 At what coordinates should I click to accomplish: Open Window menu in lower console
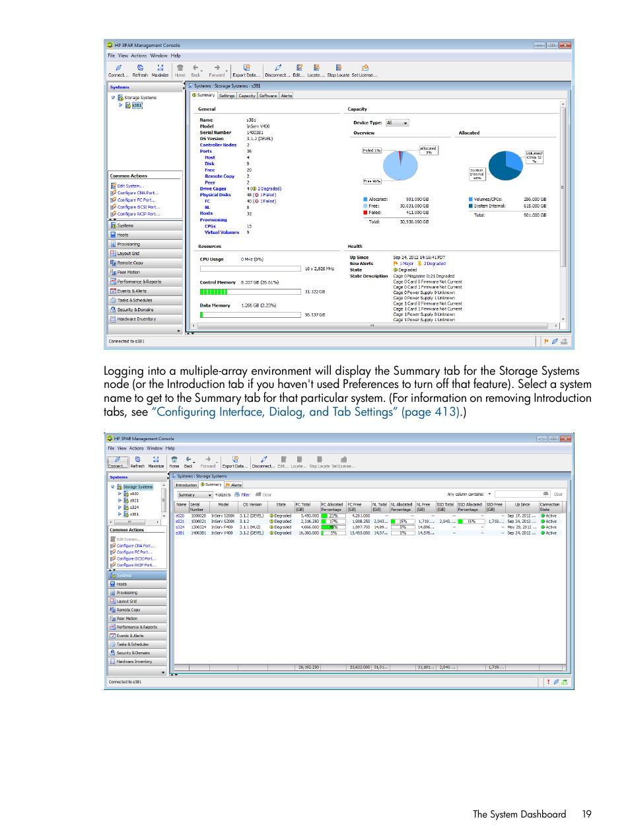coord(155,448)
